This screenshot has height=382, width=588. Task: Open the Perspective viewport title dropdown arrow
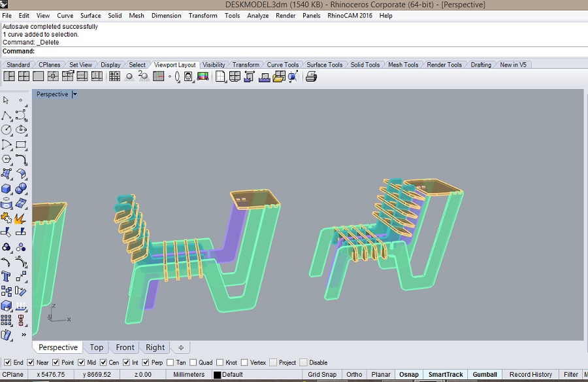tap(74, 94)
